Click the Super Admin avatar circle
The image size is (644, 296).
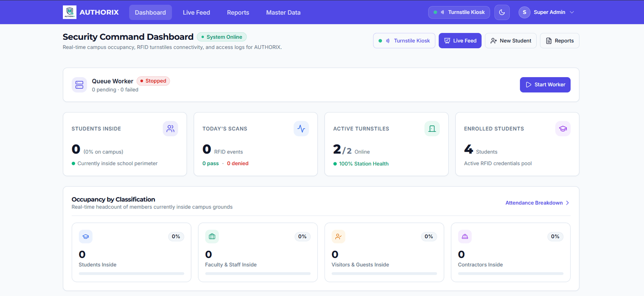(525, 12)
